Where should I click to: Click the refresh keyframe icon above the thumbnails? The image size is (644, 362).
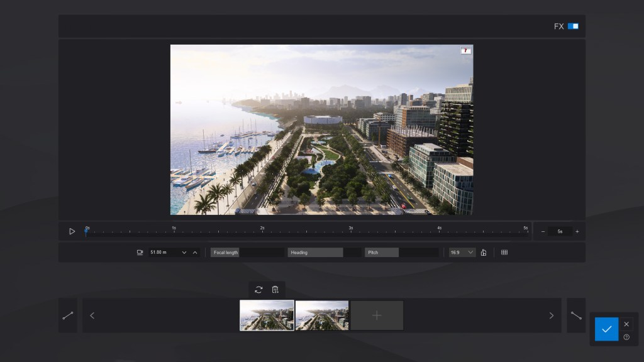(258, 290)
